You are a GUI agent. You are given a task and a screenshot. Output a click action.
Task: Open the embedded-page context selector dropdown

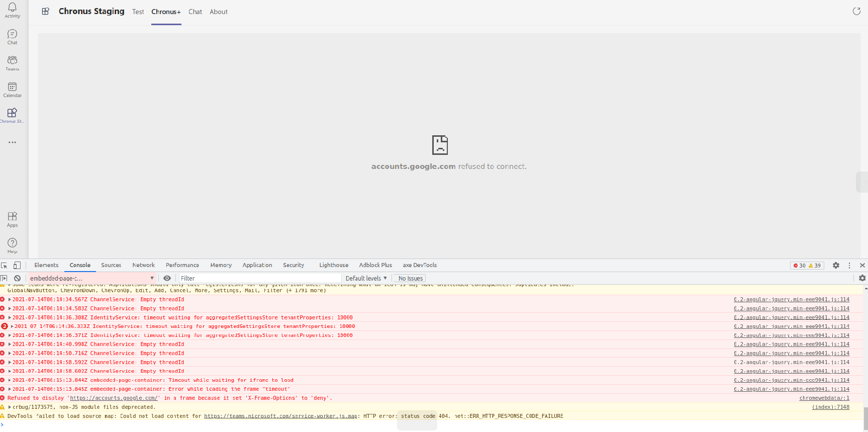tap(92, 278)
